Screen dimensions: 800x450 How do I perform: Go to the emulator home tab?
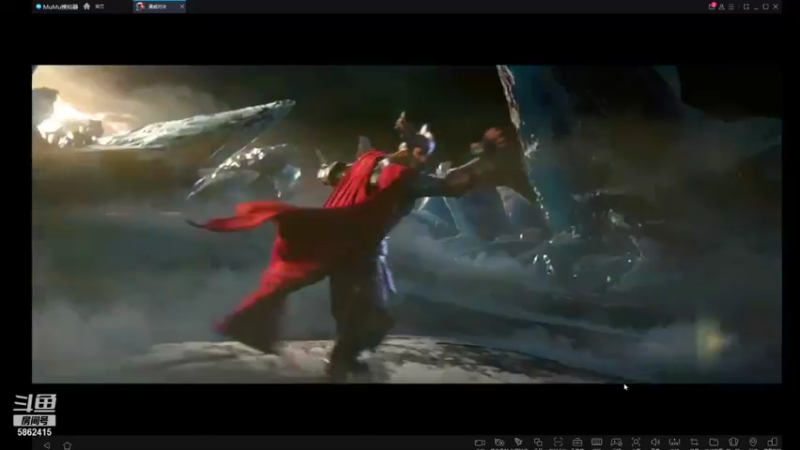93,7
